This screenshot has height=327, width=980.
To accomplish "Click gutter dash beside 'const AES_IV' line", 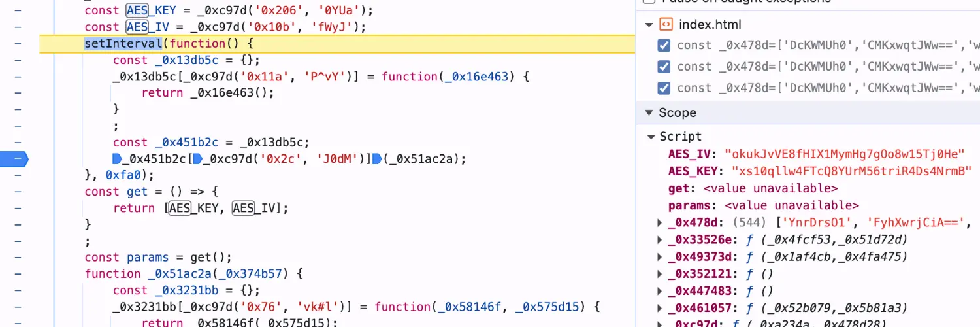I will point(18,27).
